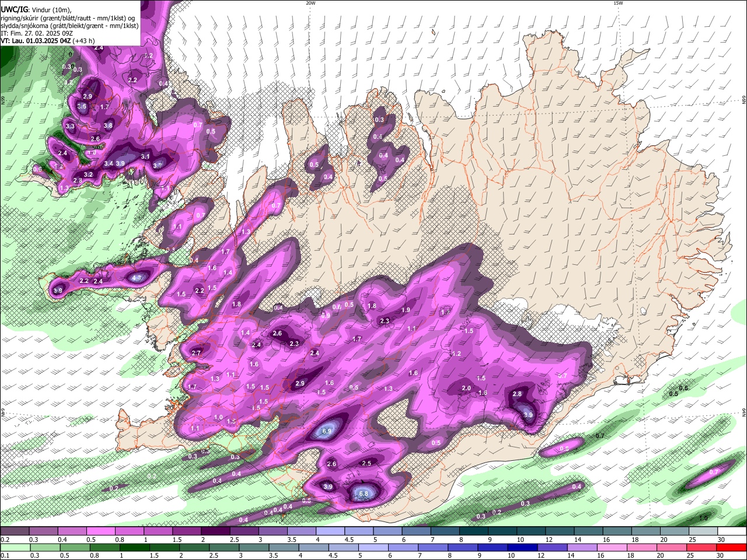Click the '15W' longitude label at the top edge

[618, 3]
